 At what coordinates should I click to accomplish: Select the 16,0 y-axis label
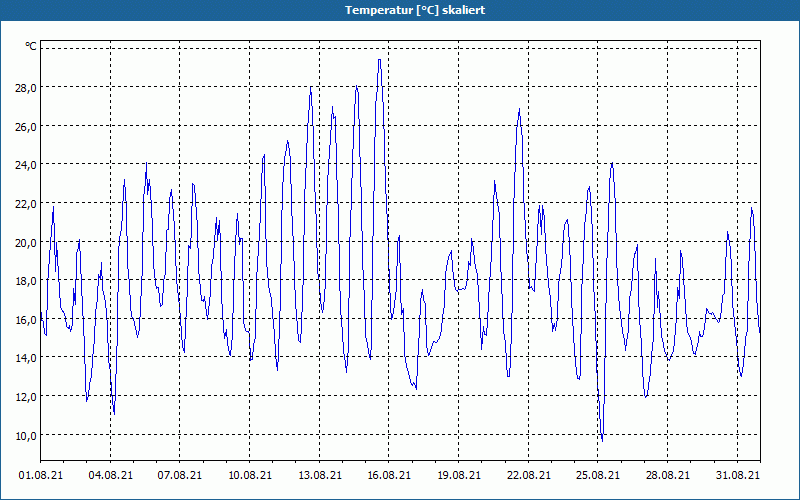25,319
